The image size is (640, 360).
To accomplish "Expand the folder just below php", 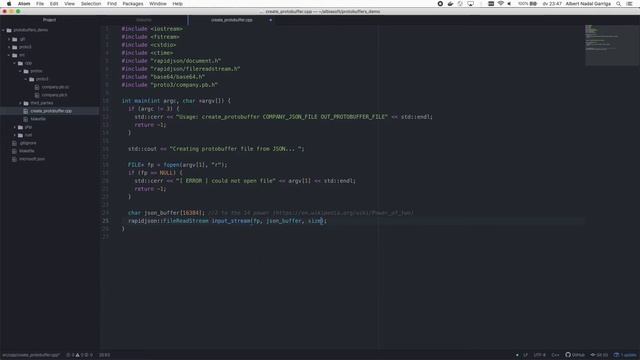I will pos(15,135).
